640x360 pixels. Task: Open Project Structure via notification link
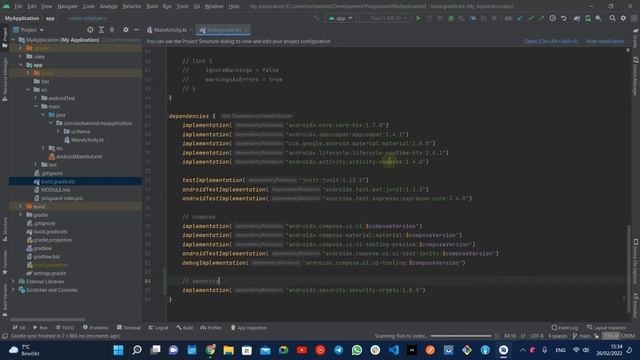click(x=551, y=41)
